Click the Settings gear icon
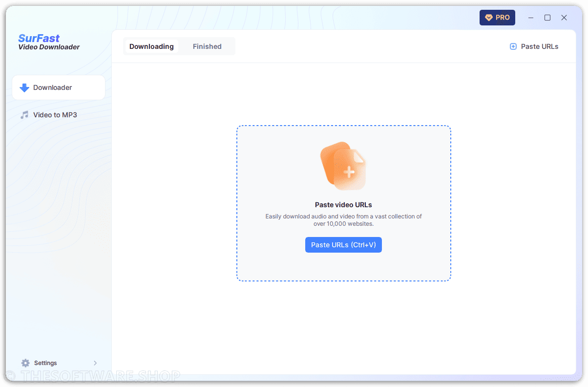 tap(25, 363)
